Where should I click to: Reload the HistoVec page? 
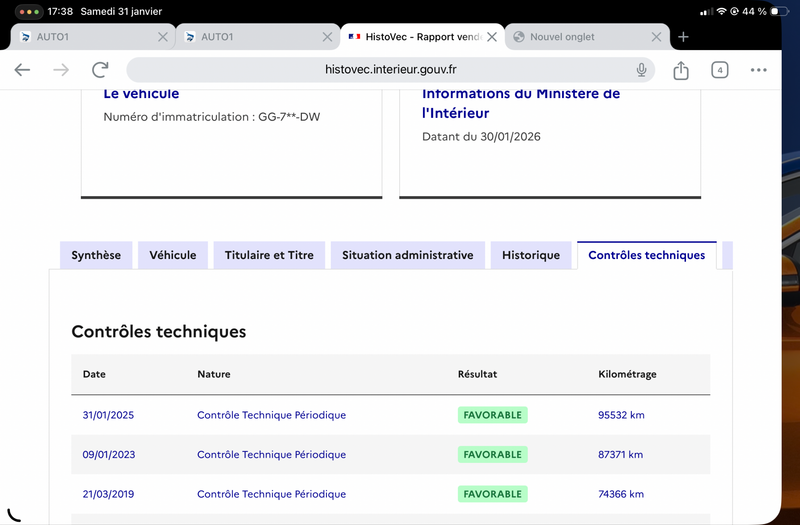100,70
